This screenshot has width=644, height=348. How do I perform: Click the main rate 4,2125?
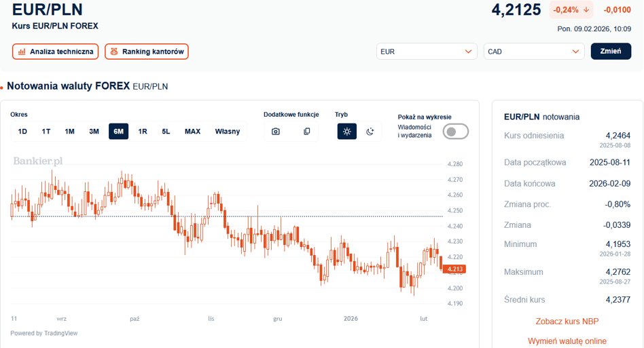coord(516,10)
